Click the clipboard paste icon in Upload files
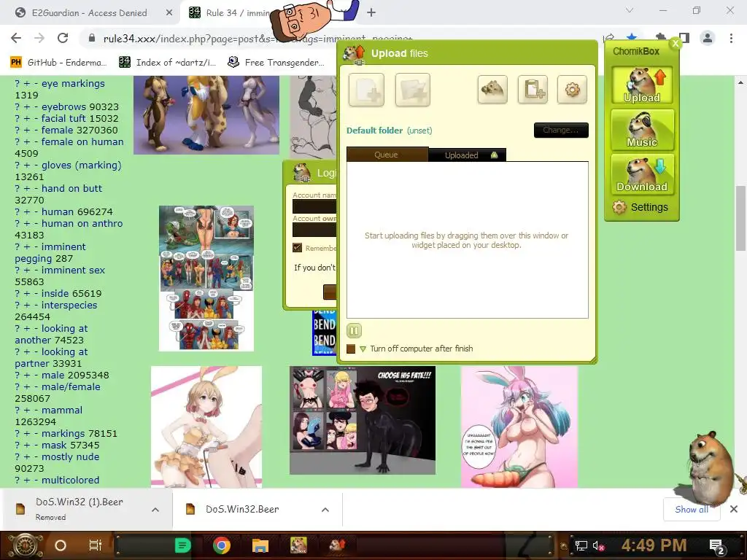747x560 pixels. click(x=533, y=89)
